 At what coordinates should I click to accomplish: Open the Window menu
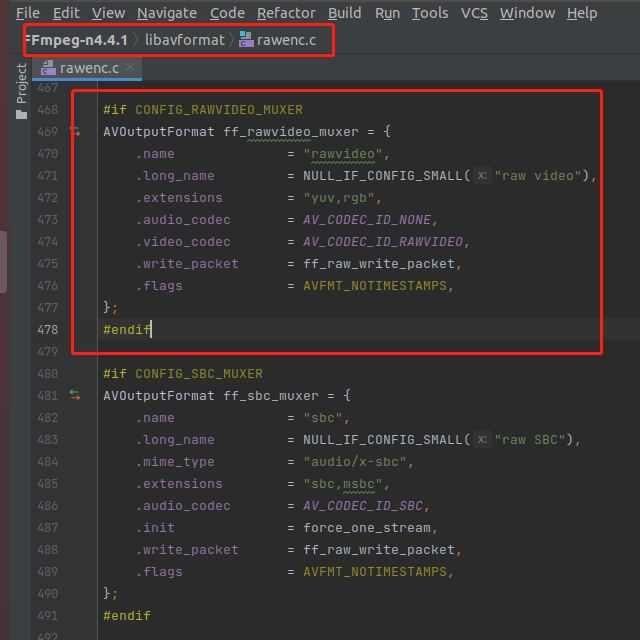527,13
